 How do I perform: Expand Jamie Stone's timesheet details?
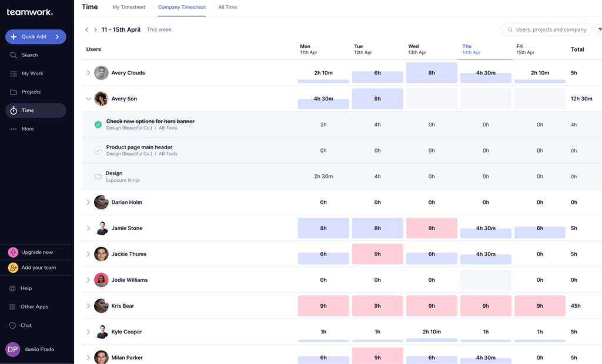tap(89, 228)
